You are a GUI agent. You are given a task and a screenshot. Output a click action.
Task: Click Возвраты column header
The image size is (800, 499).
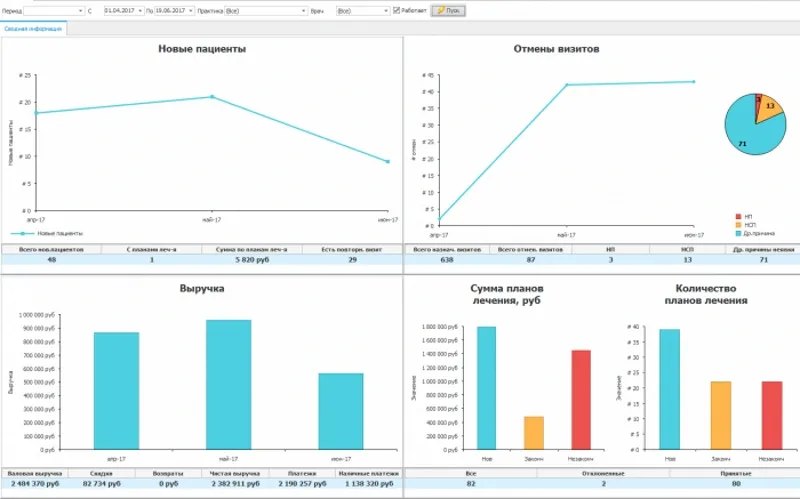[x=168, y=473]
